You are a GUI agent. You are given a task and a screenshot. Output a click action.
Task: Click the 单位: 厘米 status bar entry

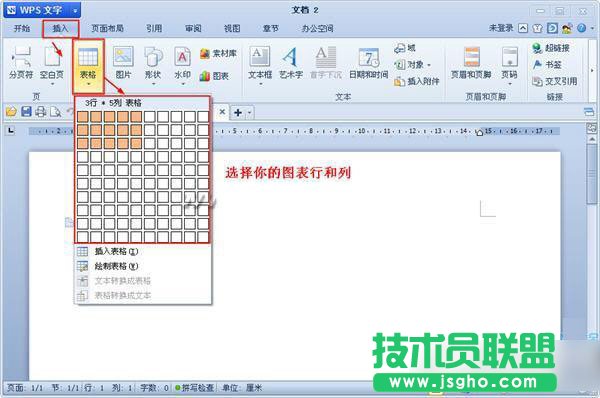point(242,388)
